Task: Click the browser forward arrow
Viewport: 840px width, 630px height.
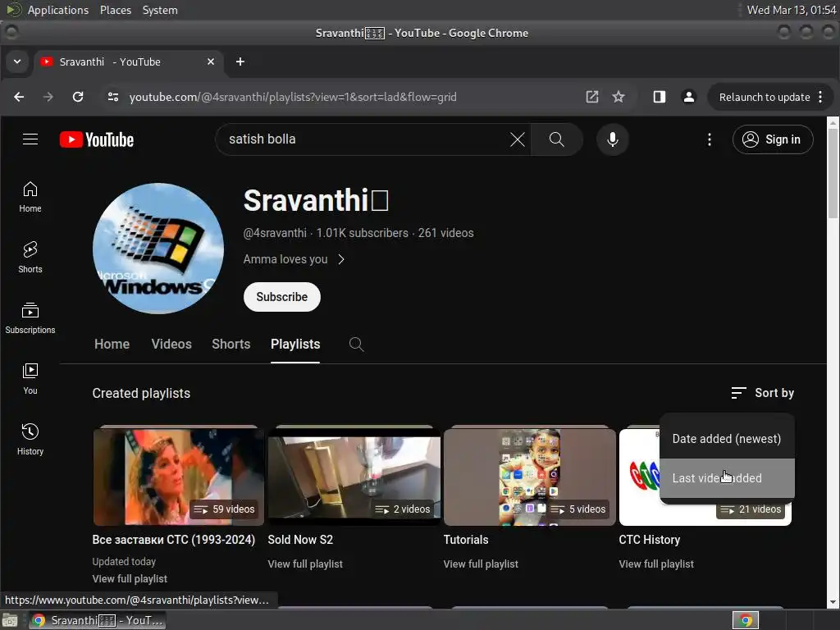Action: (48, 97)
